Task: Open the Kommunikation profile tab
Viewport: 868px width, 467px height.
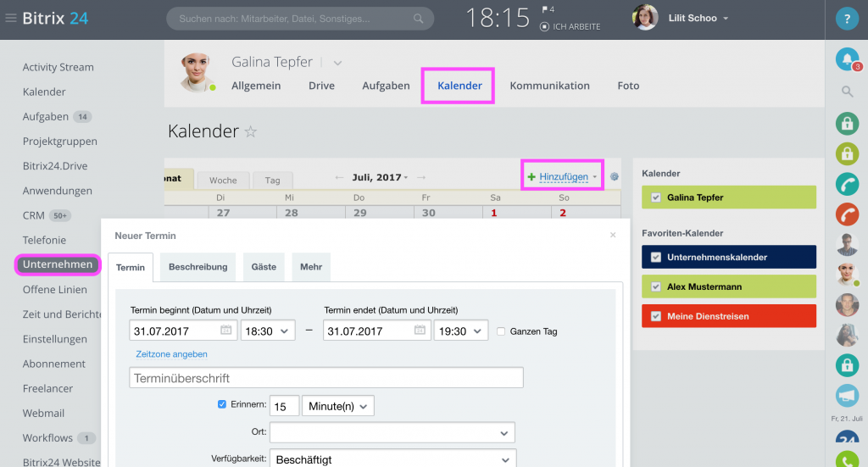Action: pyautogui.click(x=549, y=86)
